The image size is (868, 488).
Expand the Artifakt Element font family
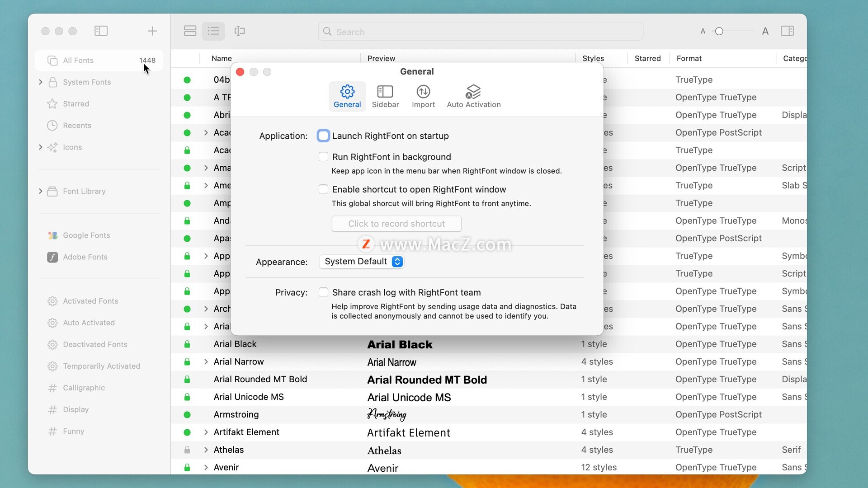(206, 432)
